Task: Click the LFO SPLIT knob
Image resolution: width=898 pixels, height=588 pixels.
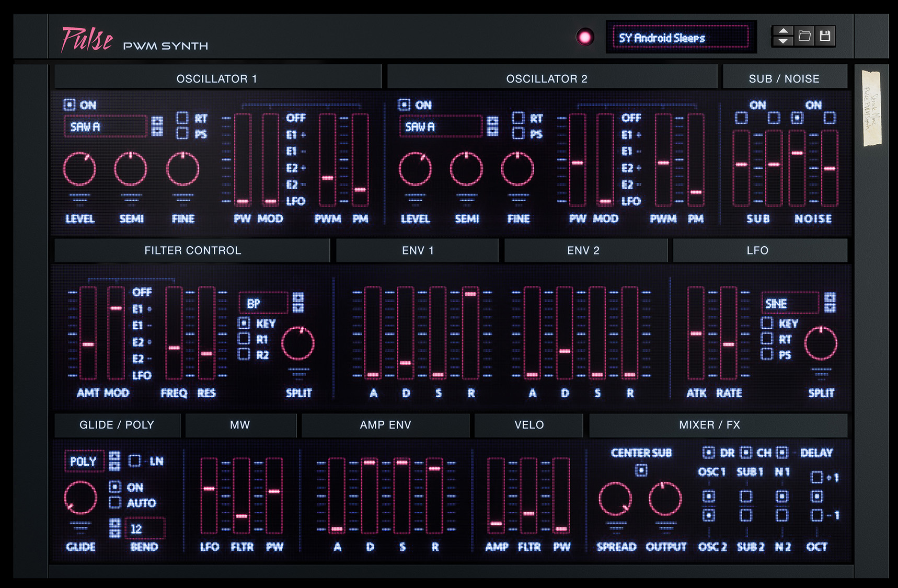Action: point(821,344)
